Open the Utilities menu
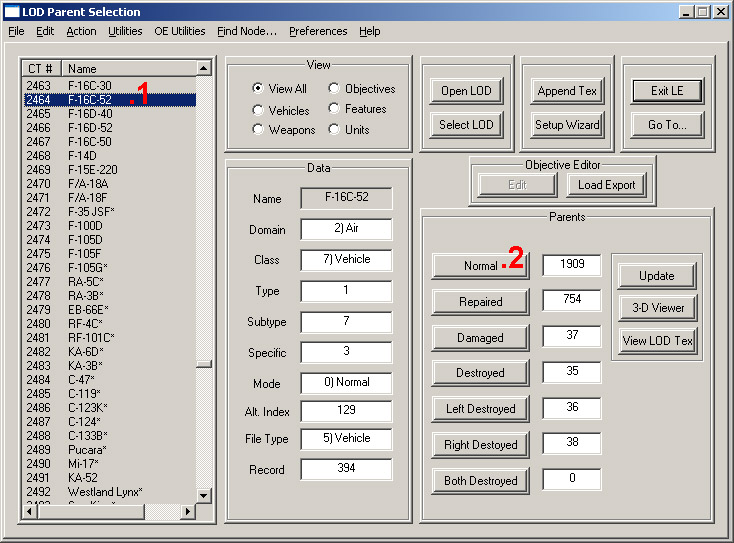Viewport: 734px width, 543px height. 125,31
